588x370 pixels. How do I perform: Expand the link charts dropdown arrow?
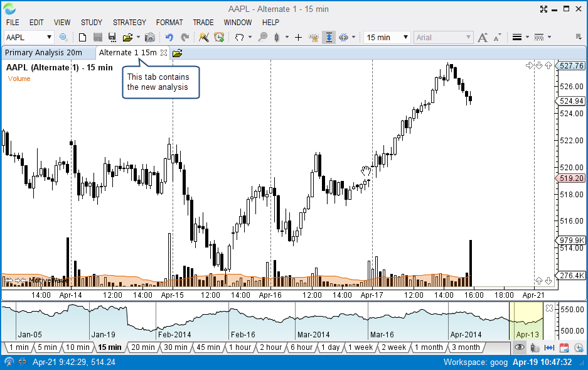[354, 37]
